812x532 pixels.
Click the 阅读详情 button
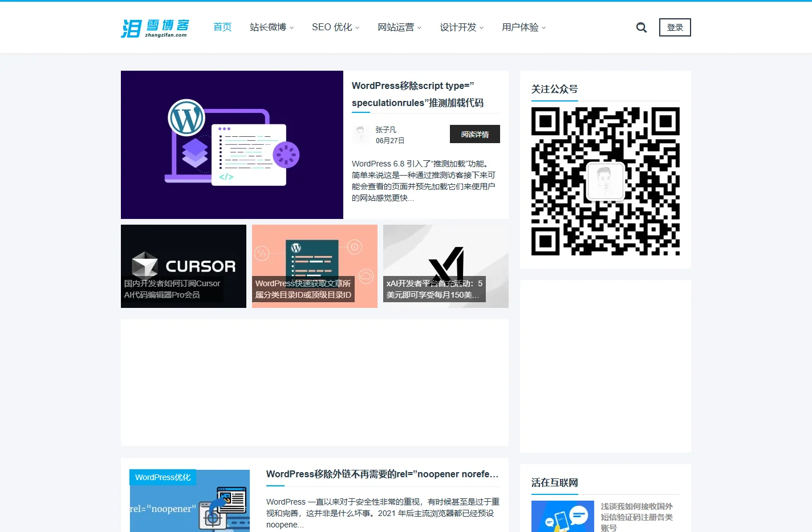pos(475,134)
